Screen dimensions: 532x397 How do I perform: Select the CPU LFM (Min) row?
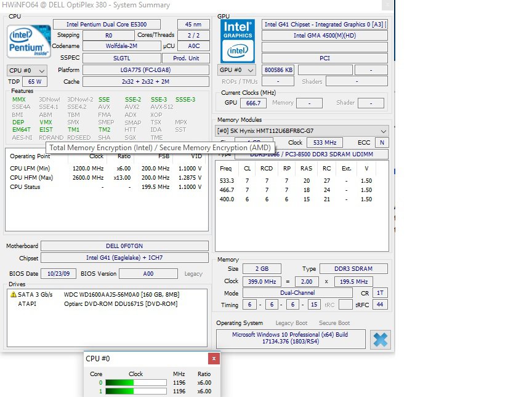point(106,168)
